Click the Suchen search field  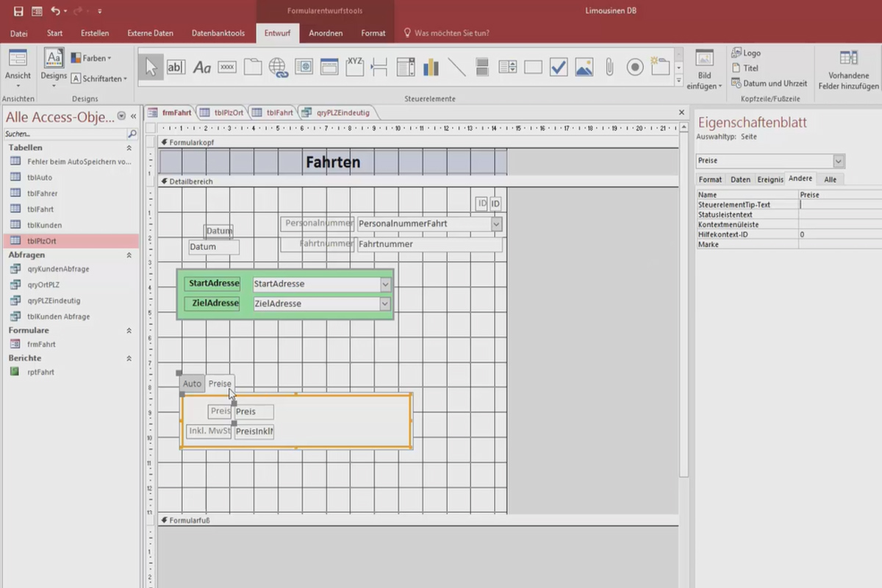point(65,134)
